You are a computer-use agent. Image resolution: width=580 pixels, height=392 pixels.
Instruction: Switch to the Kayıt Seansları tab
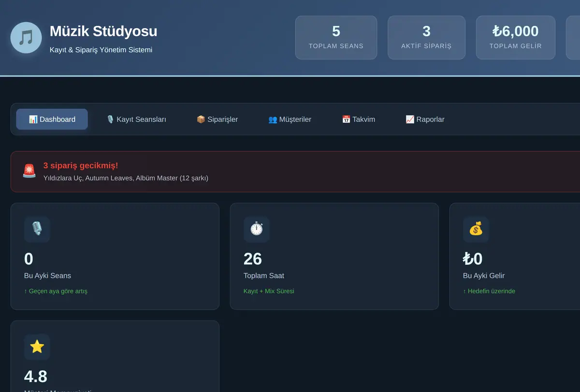tap(136, 119)
